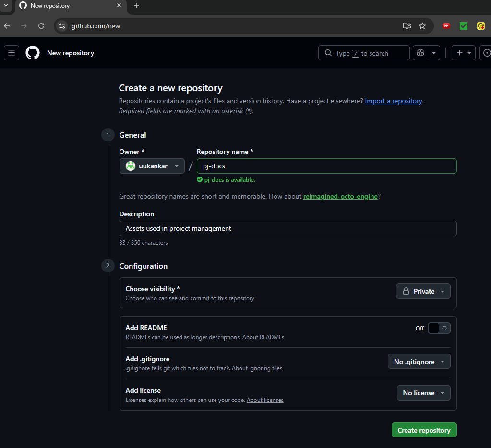
Task: Open the No license dropdown
Action: pos(423,393)
